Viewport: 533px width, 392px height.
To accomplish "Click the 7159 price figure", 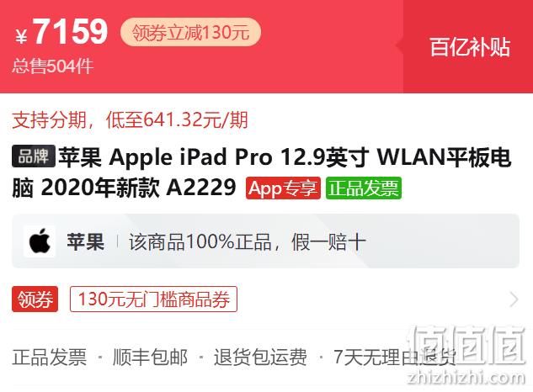I will click(x=71, y=32).
